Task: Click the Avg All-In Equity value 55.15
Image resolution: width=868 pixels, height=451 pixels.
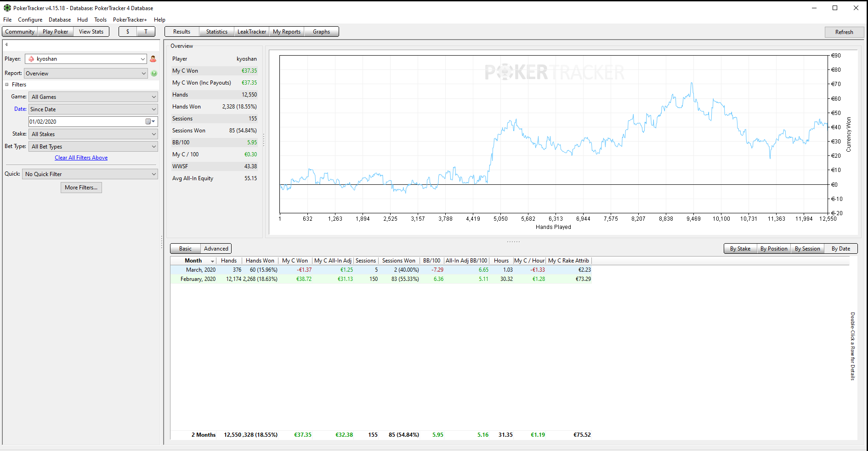Action: click(250, 178)
